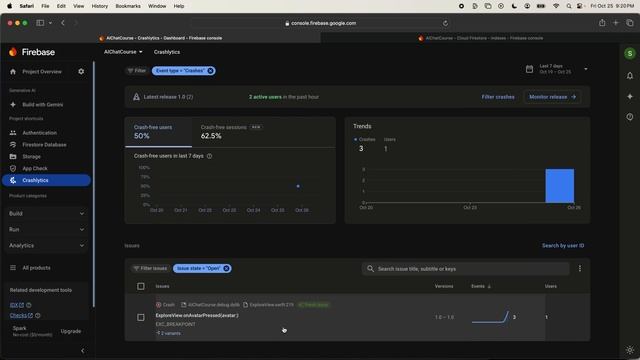Open new Safari tab with plus icon
The height and width of the screenshot is (360, 640).
(616, 23)
